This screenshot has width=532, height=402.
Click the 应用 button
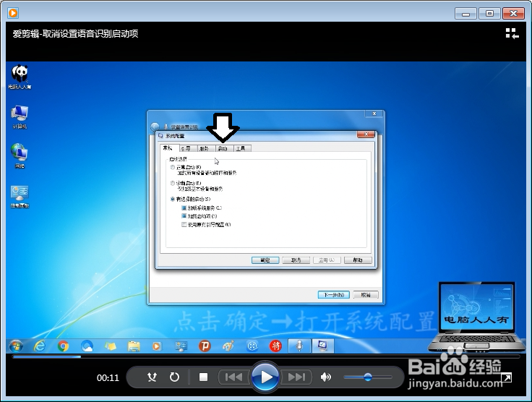327,260
